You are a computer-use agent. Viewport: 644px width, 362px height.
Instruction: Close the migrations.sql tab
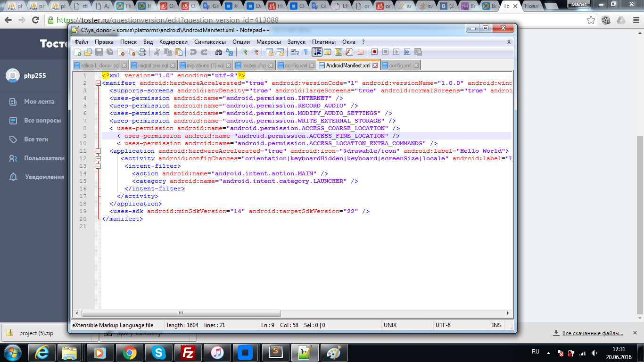click(x=173, y=66)
